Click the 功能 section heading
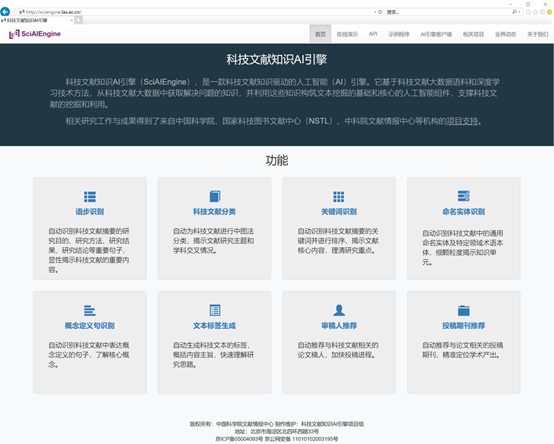Viewport: 554px width, 444px height. 277,161
